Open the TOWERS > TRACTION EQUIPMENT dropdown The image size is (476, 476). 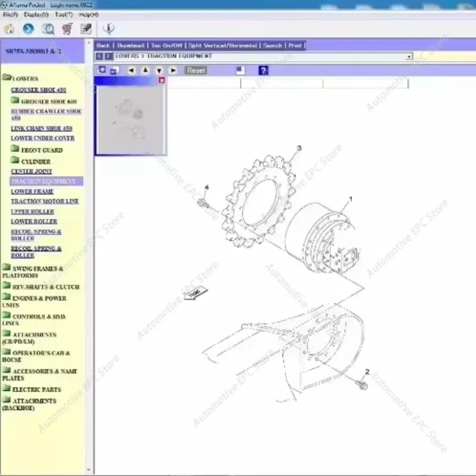[x=409, y=56]
